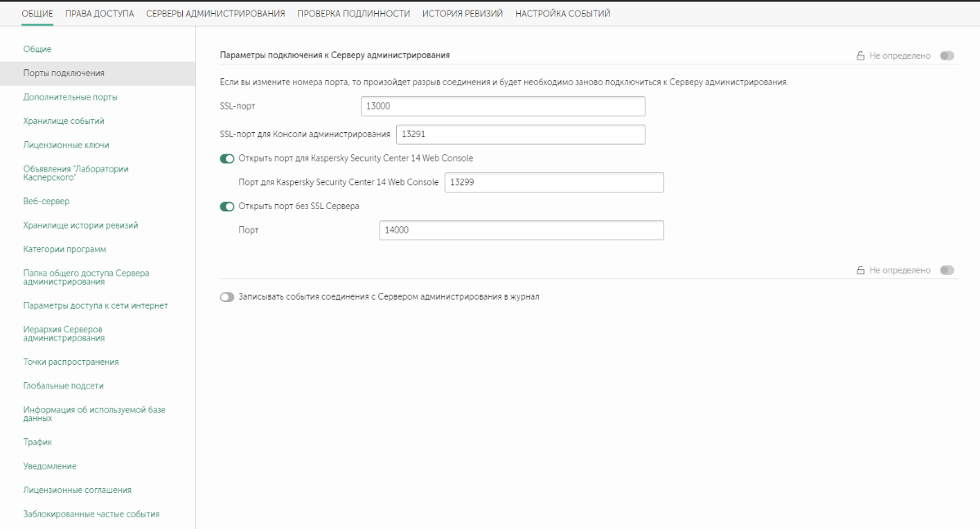The image size is (980, 529).
Task: Toggle the 'Не определено' switch for connection parameters
Action: pos(947,56)
